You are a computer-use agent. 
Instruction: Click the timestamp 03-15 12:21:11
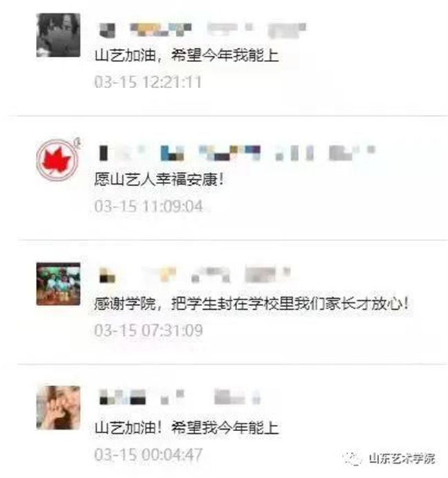click(x=148, y=82)
